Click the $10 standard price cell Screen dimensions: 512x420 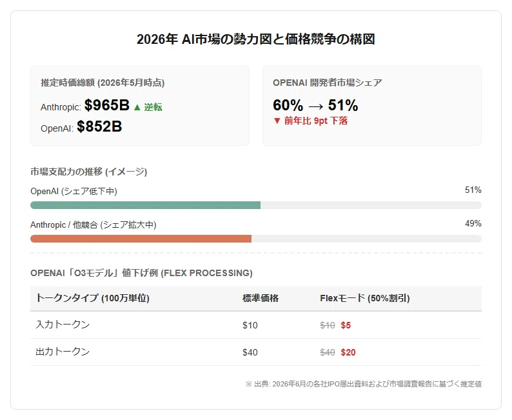(x=250, y=325)
